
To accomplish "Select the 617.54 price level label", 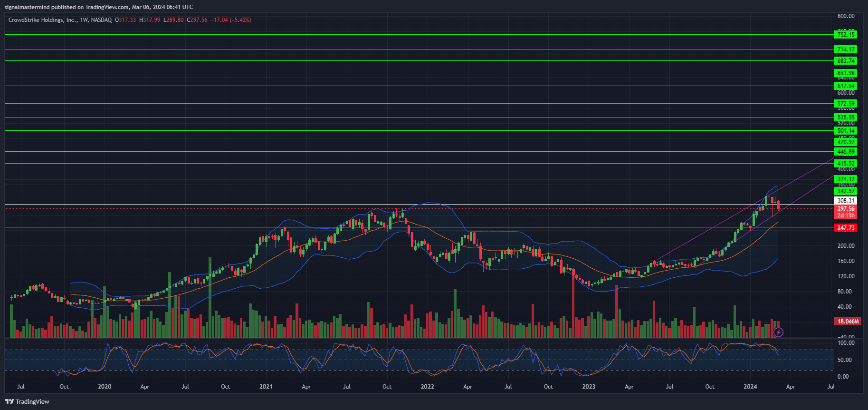I will coord(846,86).
